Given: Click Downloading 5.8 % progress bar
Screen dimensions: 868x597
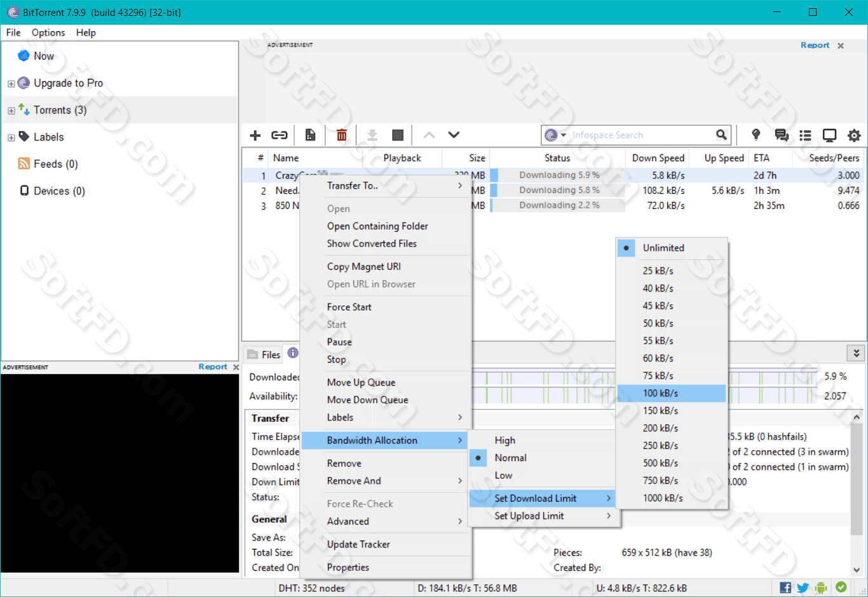Looking at the screenshot, I should (x=559, y=190).
